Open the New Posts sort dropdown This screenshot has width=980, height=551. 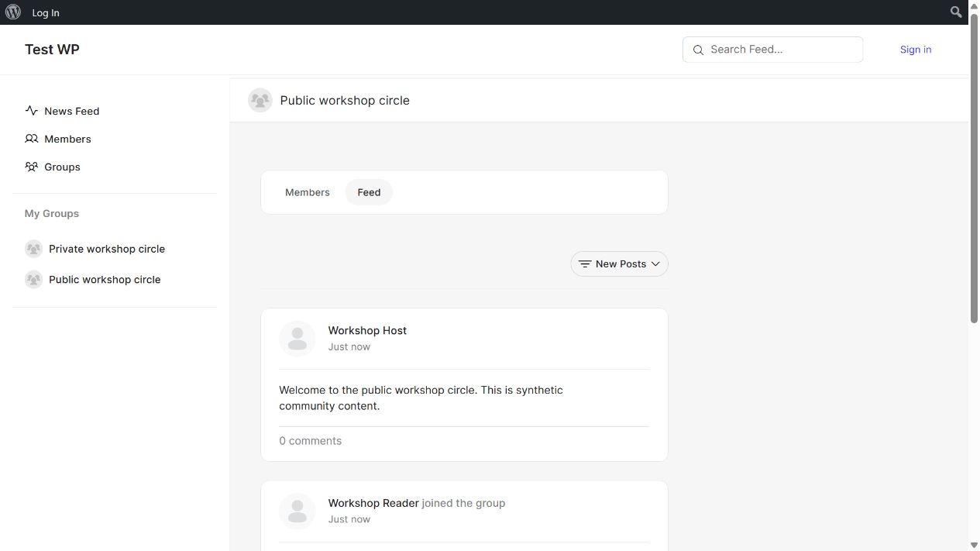[x=620, y=264]
